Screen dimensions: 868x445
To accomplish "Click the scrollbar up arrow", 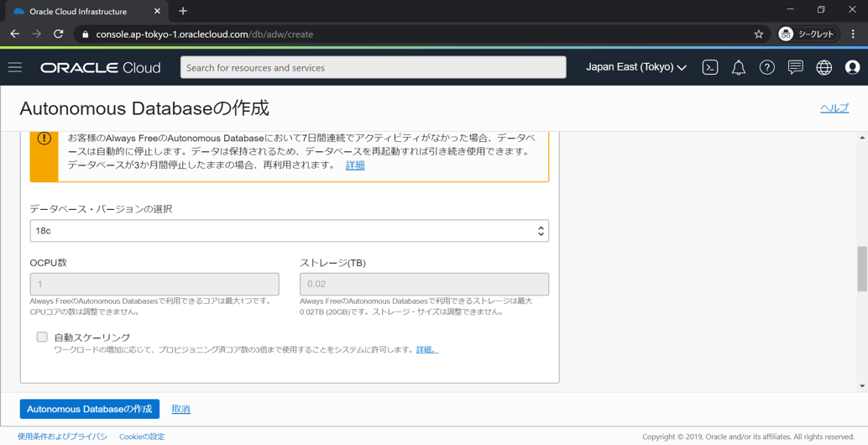I will 862,137.
